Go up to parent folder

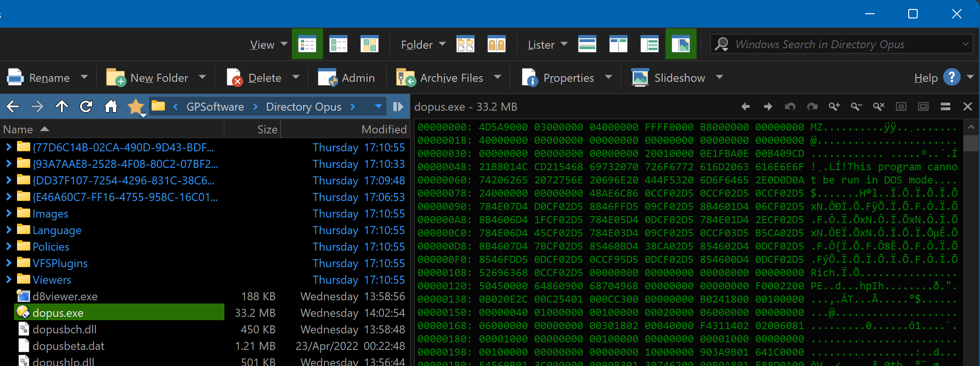click(61, 106)
